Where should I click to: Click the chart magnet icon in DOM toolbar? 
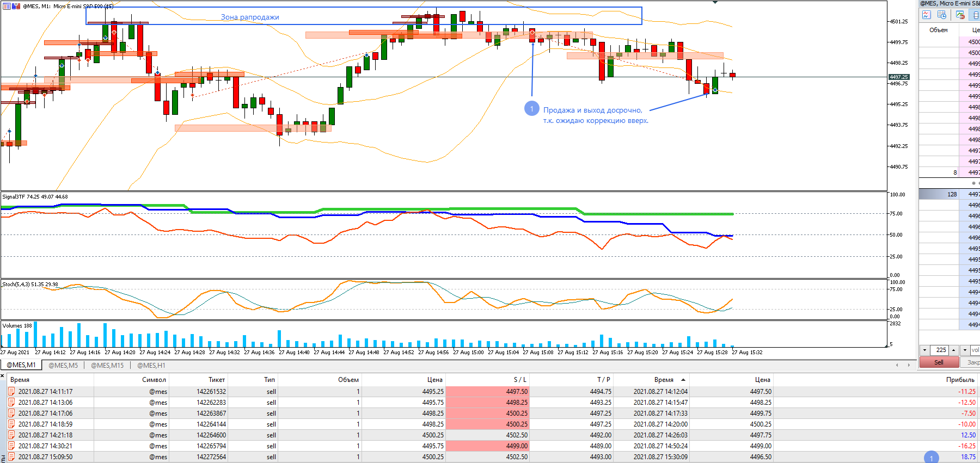pyautogui.click(x=960, y=15)
